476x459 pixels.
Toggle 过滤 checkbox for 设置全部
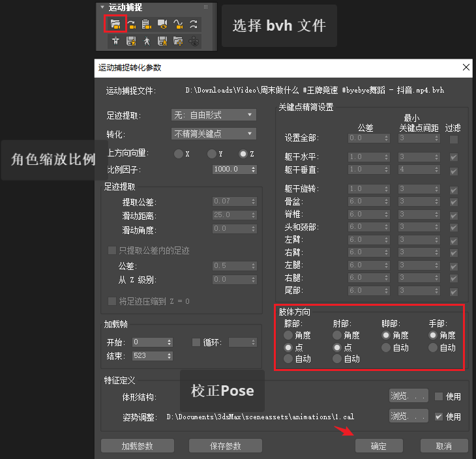click(x=454, y=140)
